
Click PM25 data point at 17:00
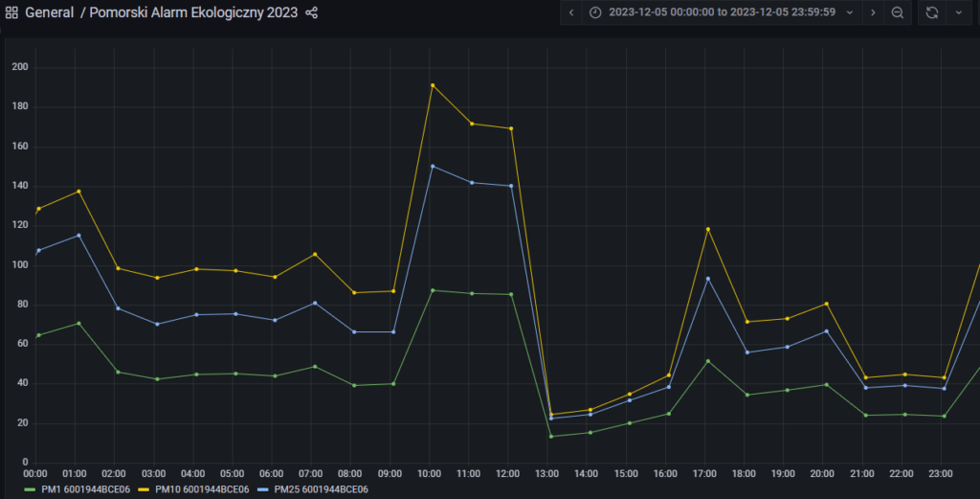(x=708, y=279)
